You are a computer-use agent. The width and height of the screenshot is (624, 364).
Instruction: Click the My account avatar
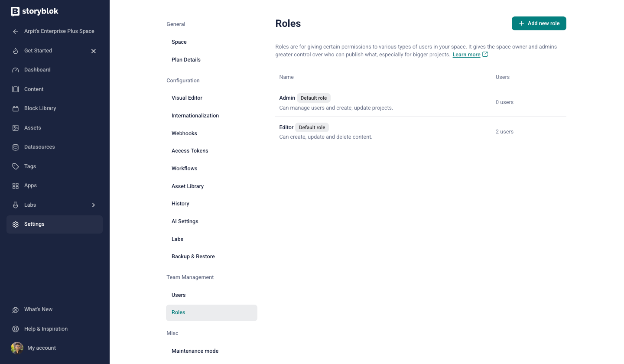coord(17,348)
